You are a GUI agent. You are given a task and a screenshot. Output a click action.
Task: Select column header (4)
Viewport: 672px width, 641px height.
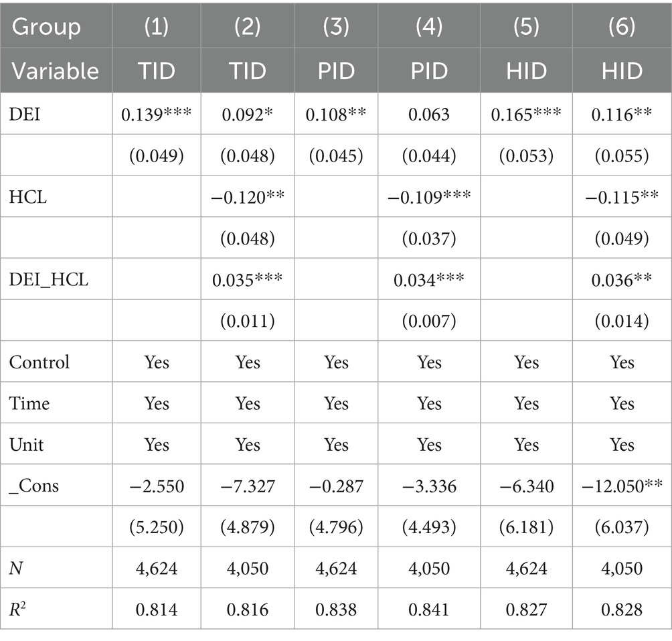(429, 27)
